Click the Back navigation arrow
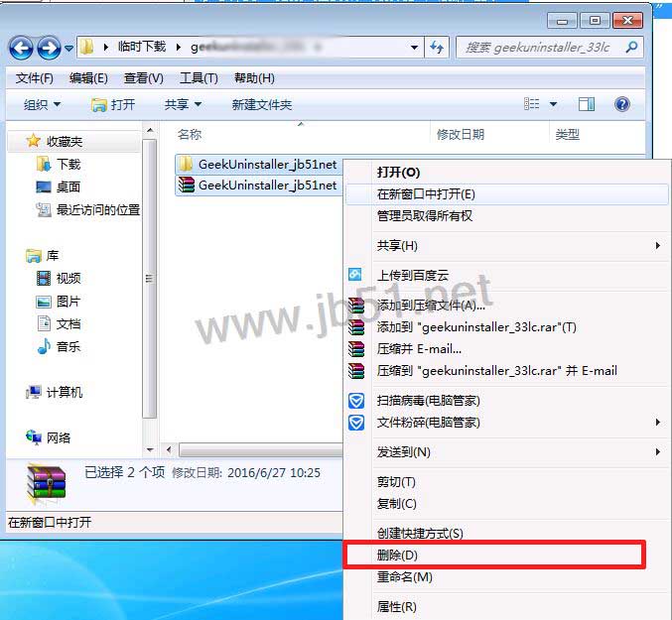672x620 pixels. [x=21, y=48]
